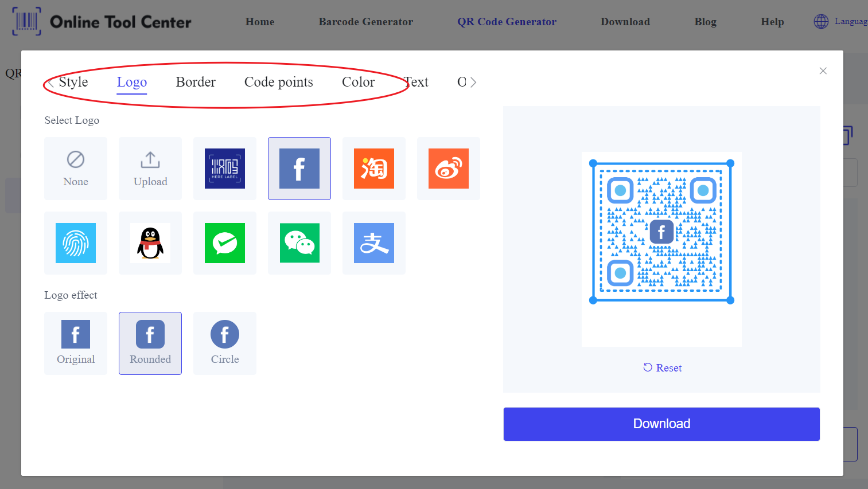Go to Barcode Generator
868x489 pixels.
click(366, 22)
